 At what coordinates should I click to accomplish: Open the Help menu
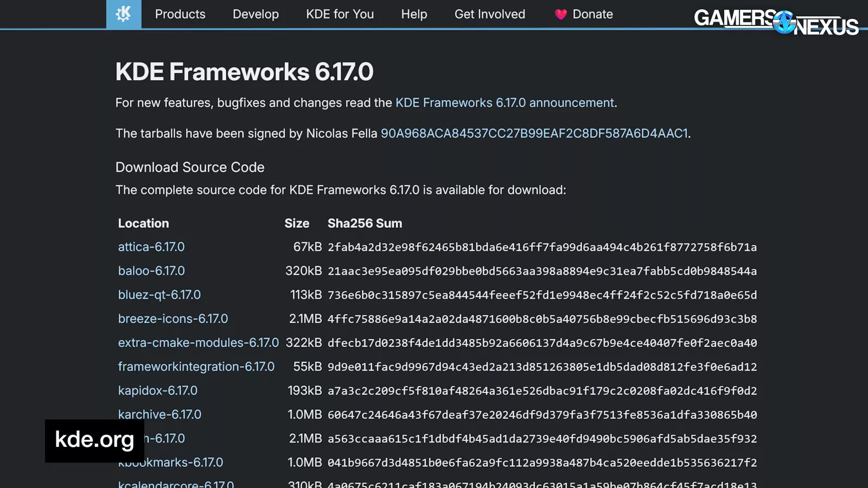(414, 15)
